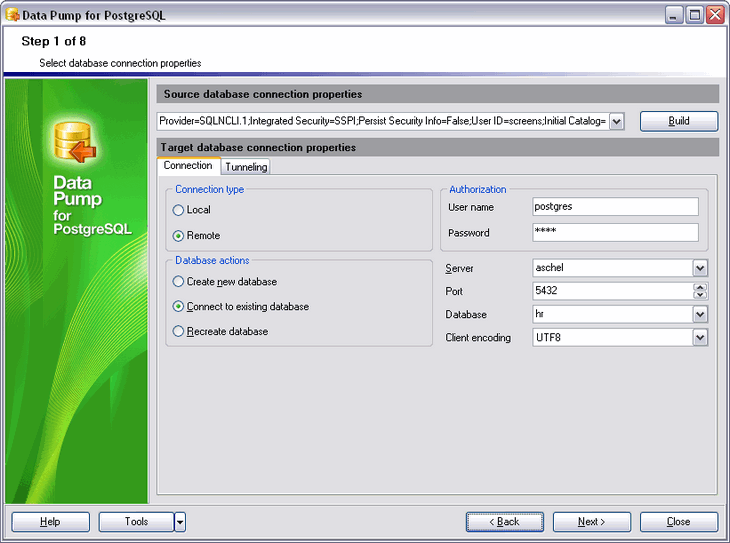Open the Client encoding dropdown
The image size is (730, 543).
tap(700, 338)
